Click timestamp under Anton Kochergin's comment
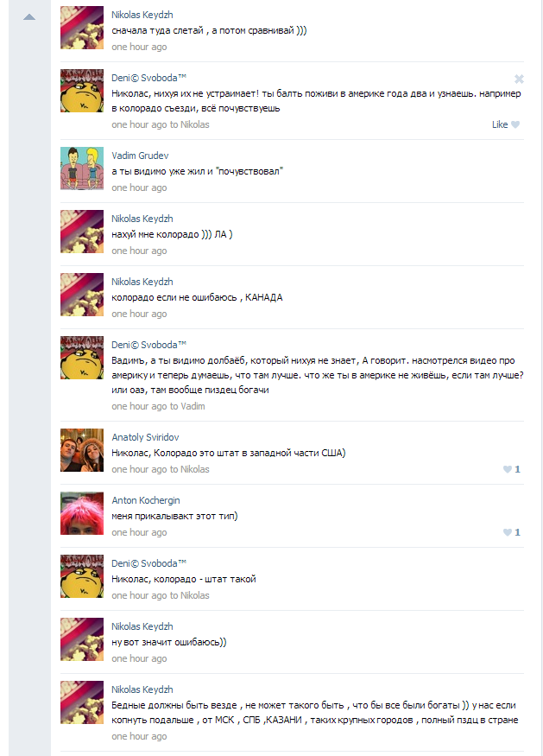 tap(139, 532)
